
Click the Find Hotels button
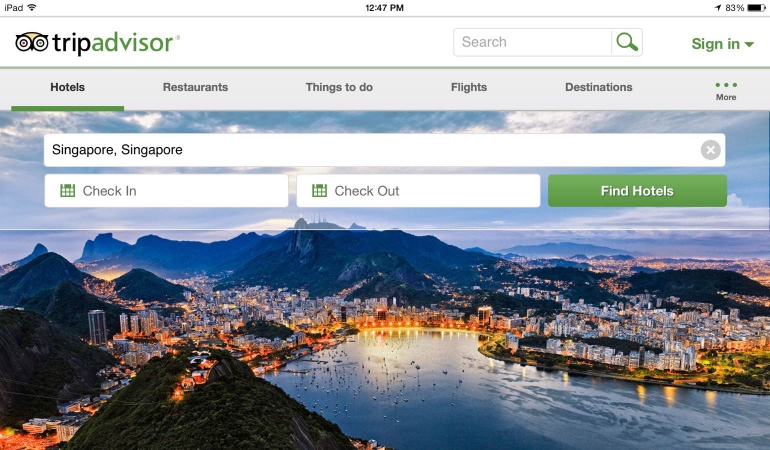[637, 191]
